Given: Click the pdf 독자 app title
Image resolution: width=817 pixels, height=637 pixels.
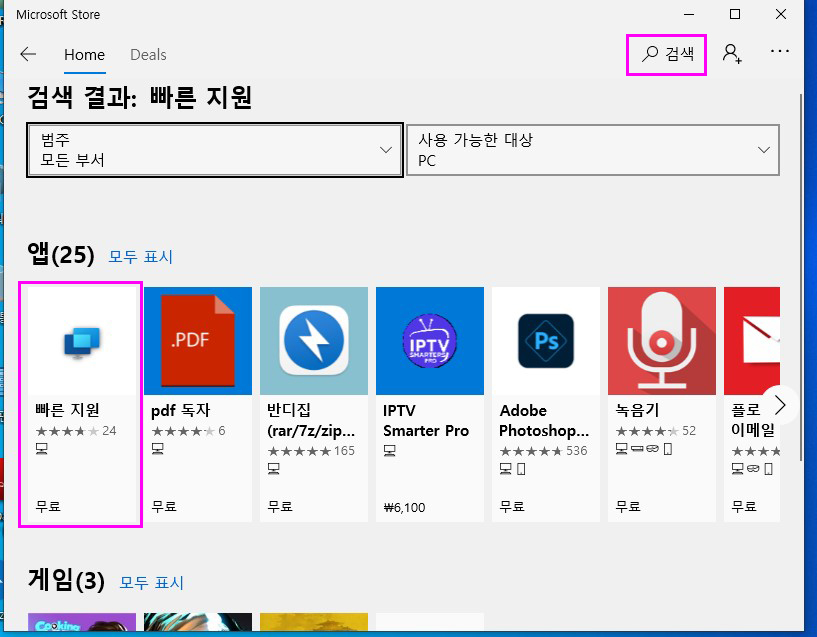Looking at the screenshot, I should (x=181, y=410).
